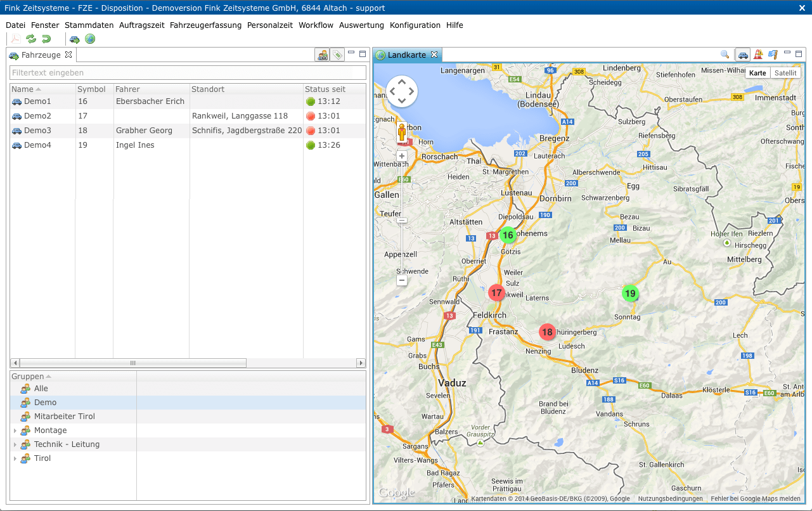The image size is (812, 511).
Task: Sort by Gruppen column header
Action: pyautogui.click(x=73, y=377)
